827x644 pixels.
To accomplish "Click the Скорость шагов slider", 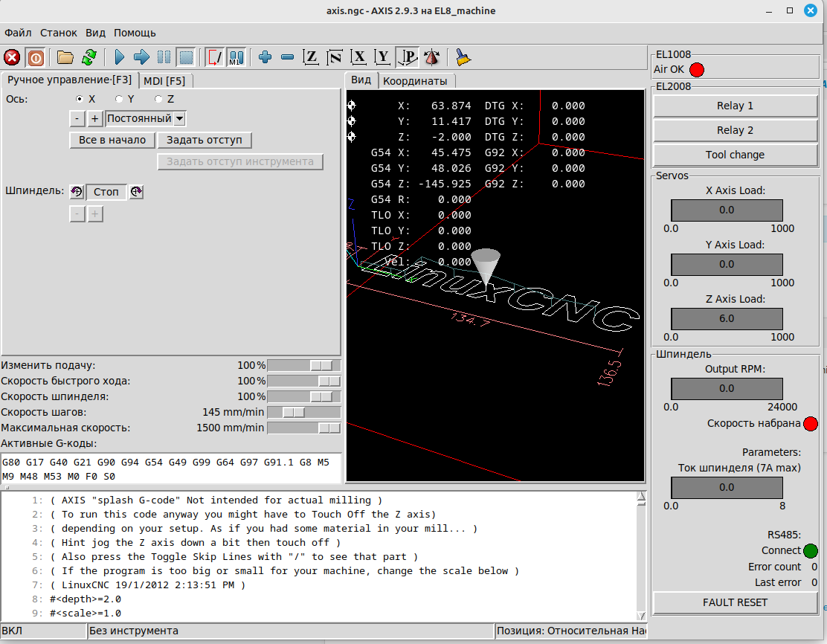I will [304, 412].
